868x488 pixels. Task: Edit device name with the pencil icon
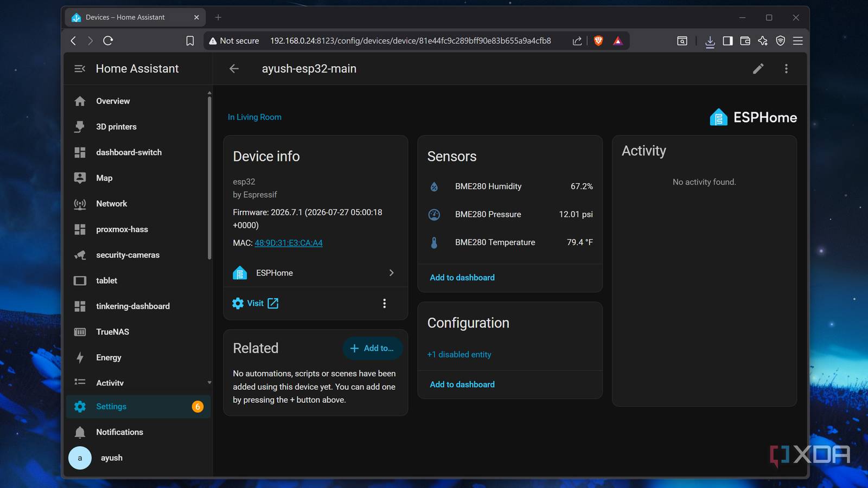[758, 69]
